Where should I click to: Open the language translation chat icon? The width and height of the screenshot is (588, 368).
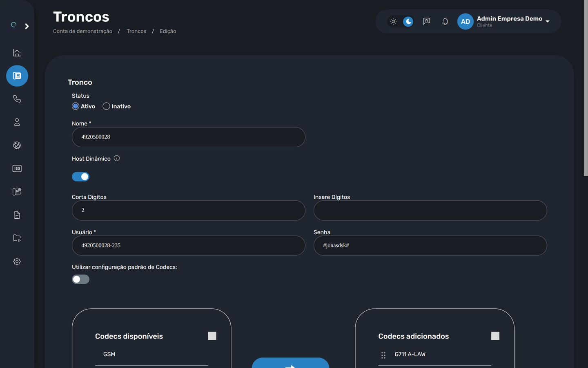click(x=426, y=21)
